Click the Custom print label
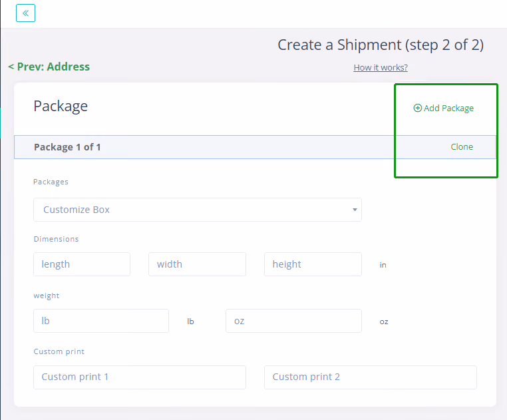Image resolution: width=507 pixels, height=420 pixels. [x=59, y=351]
